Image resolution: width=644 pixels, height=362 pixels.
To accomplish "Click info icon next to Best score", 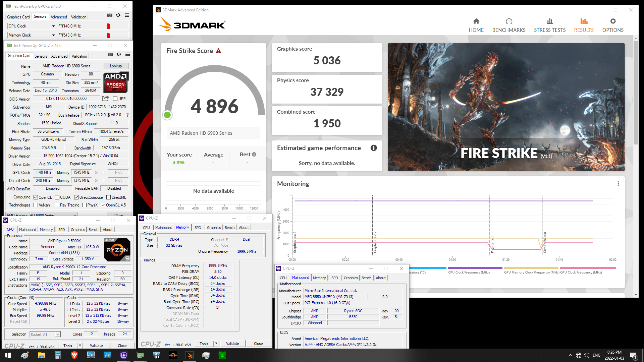I will [x=254, y=155].
